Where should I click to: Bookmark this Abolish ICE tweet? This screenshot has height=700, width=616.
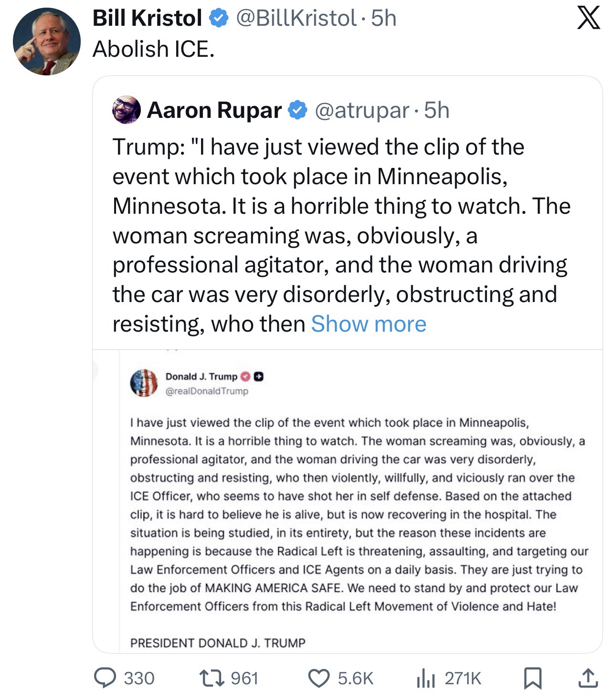pyautogui.click(x=532, y=678)
